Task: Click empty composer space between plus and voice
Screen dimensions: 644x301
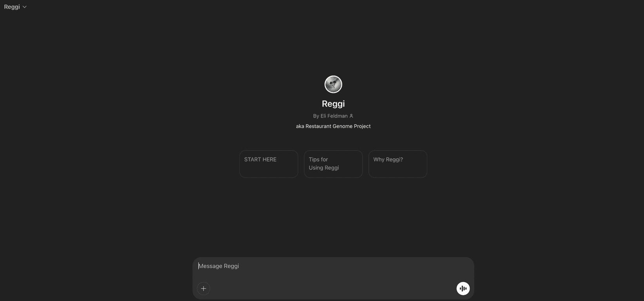Action: (333, 288)
